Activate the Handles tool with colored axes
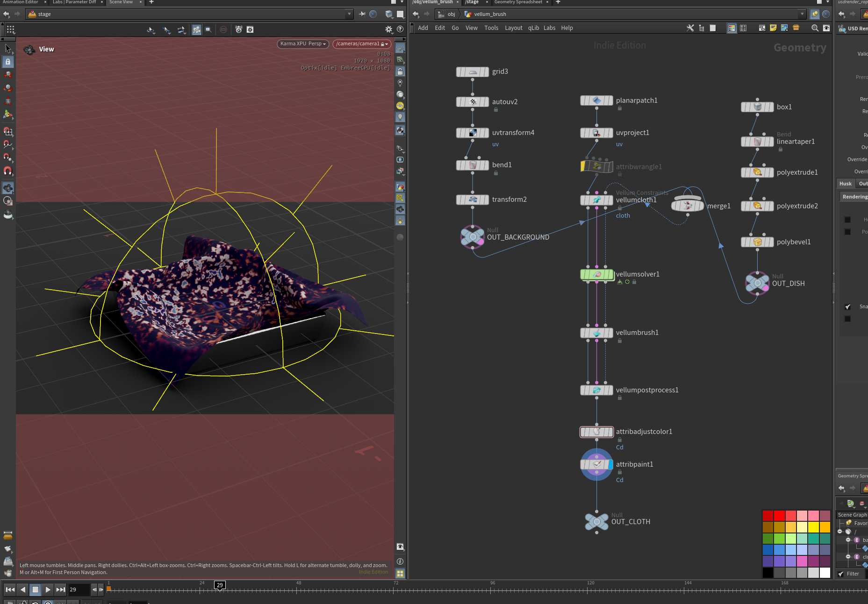868x604 pixels. 8,114
